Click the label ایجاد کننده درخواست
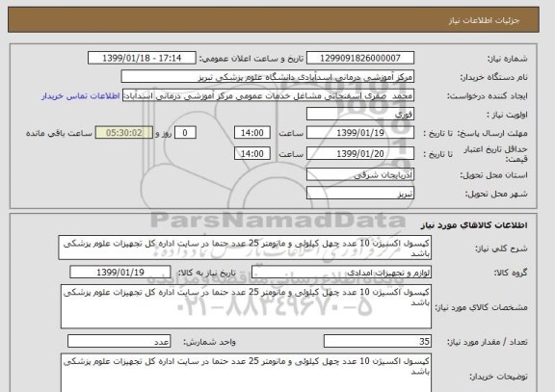The image size is (555, 392). click(487, 96)
